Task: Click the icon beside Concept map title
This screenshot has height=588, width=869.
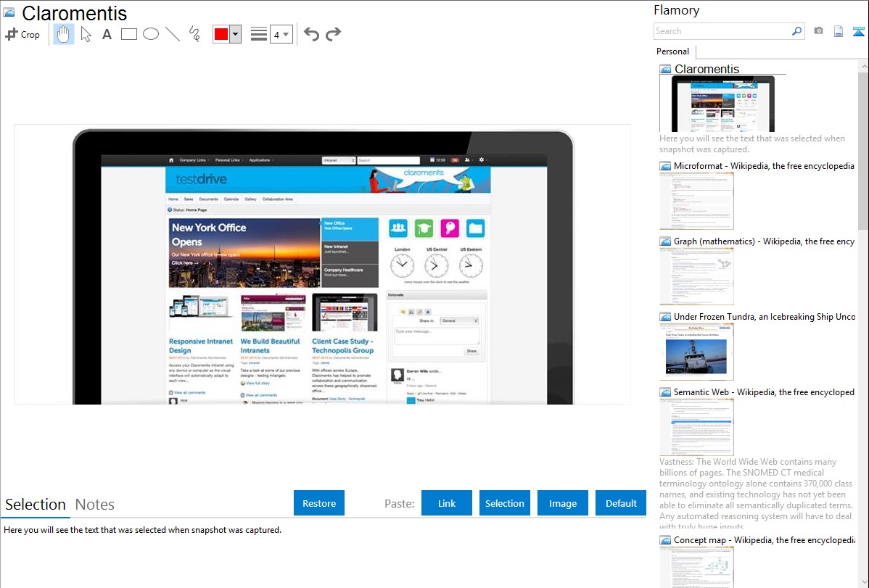Action: [666, 540]
